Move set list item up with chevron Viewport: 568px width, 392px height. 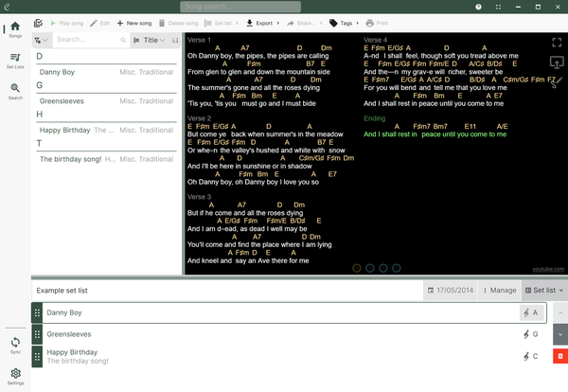click(x=560, y=312)
